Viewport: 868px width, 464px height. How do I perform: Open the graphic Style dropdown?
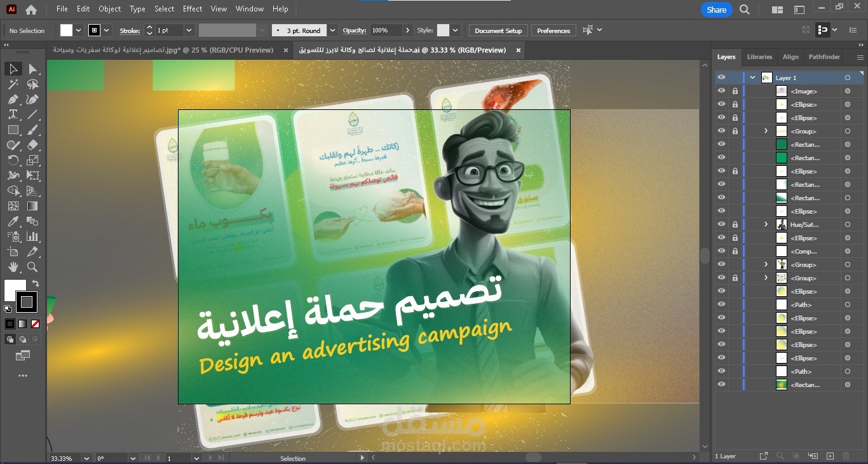pos(455,31)
